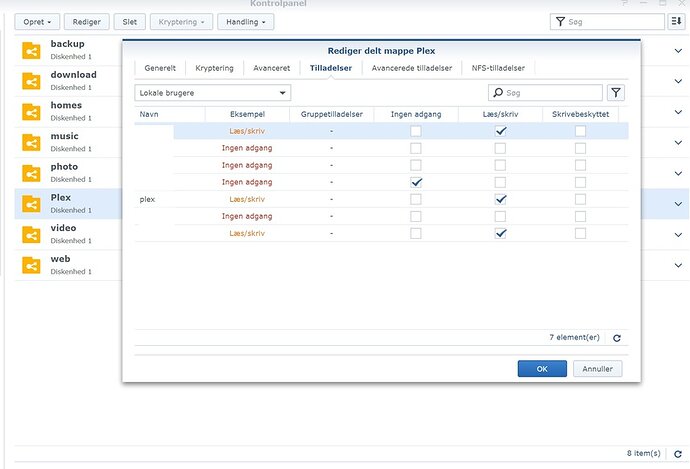The image size is (690, 469).
Task: Confirm changes with the OK button
Action: [x=542, y=369]
